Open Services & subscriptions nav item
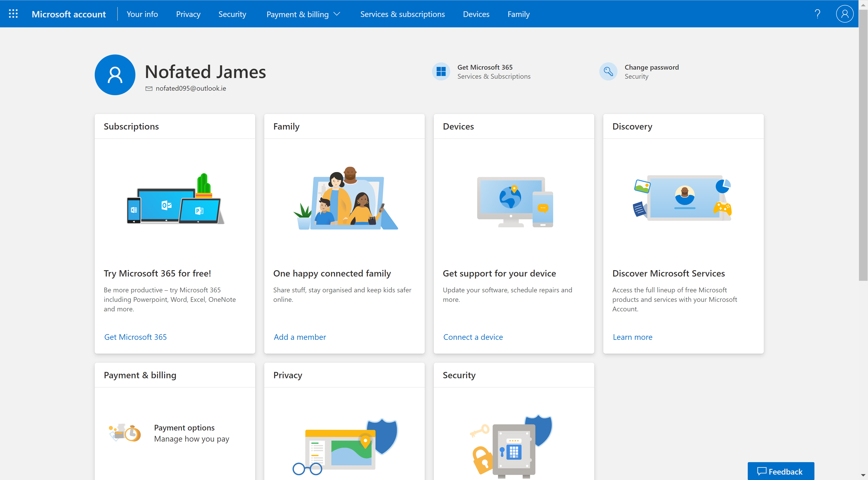This screenshot has height=480, width=868. tap(402, 14)
